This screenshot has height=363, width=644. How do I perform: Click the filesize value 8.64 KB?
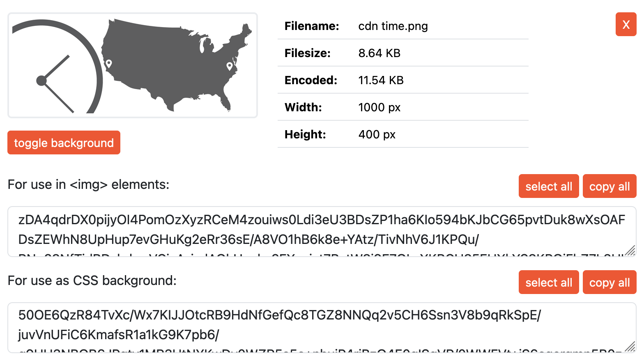379,53
